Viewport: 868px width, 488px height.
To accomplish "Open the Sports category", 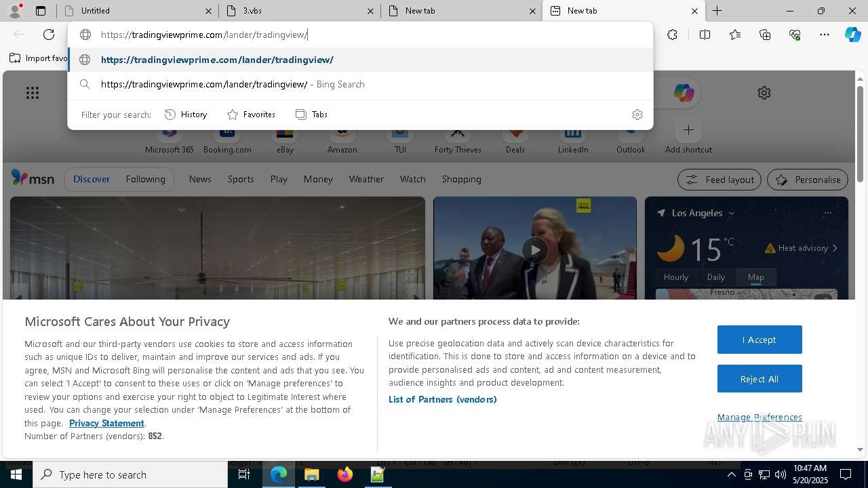I will [x=241, y=179].
